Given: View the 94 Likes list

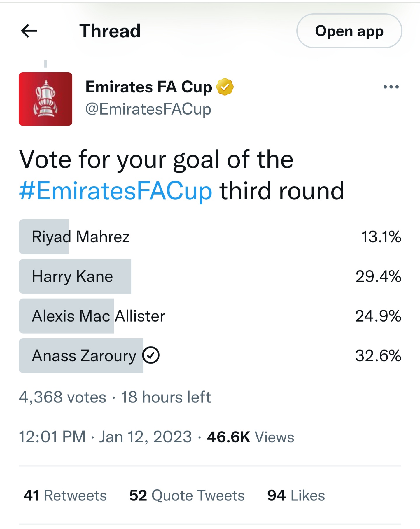Looking at the screenshot, I should [296, 495].
